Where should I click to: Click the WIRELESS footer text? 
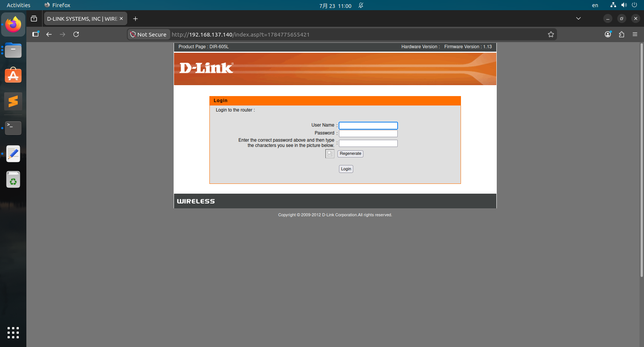point(196,202)
